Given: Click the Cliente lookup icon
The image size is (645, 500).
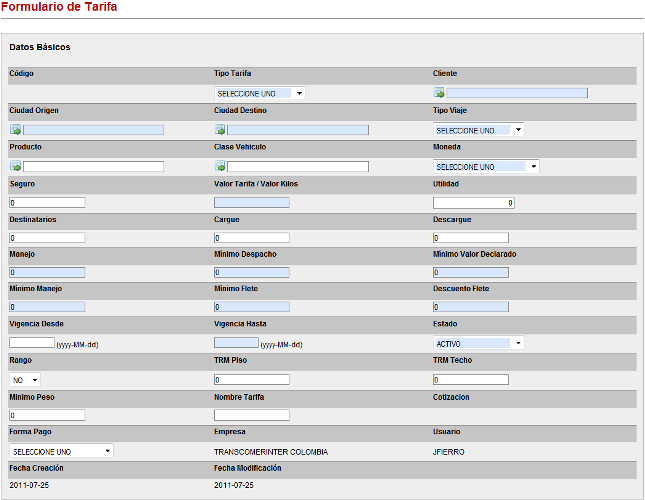Looking at the screenshot, I should [439, 93].
